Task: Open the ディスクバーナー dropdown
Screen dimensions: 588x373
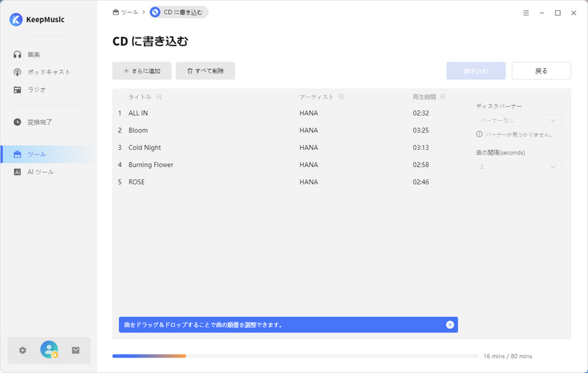Action: 518,121
